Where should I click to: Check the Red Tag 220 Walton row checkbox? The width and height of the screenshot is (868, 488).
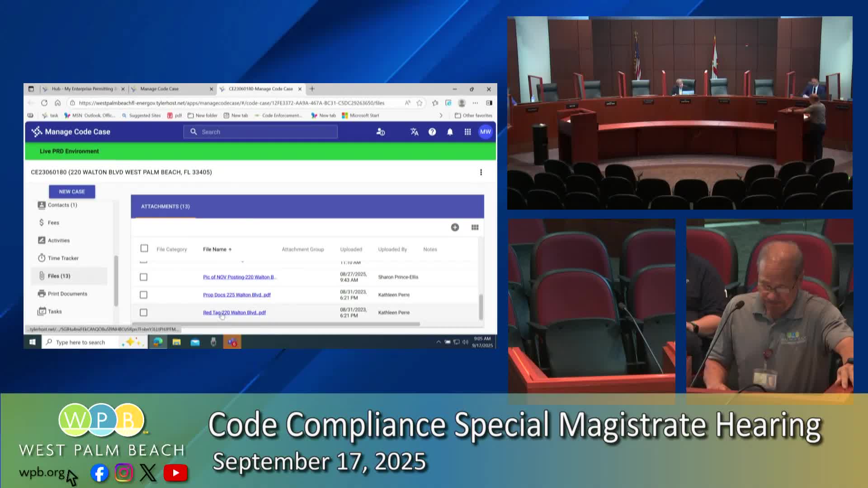coord(143,313)
